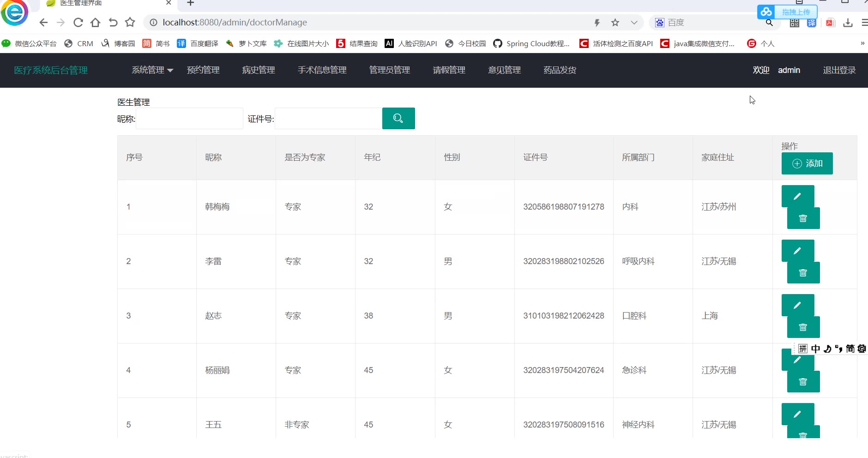The width and height of the screenshot is (868, 458).
Task: Open 手术信息管理 navigation item
Action: pos(322,70)
